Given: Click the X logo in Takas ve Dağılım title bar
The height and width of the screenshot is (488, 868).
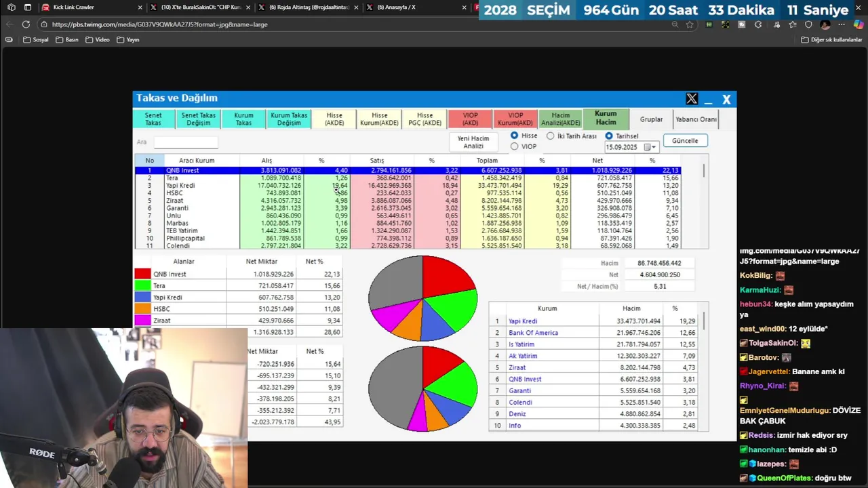Looking at the screenshot, I should pos(692,99).
